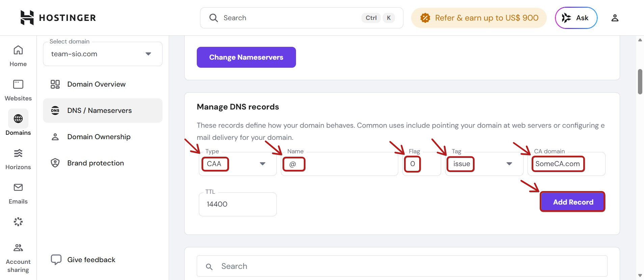Open the Horizons sidebar icon

(18, 159)
